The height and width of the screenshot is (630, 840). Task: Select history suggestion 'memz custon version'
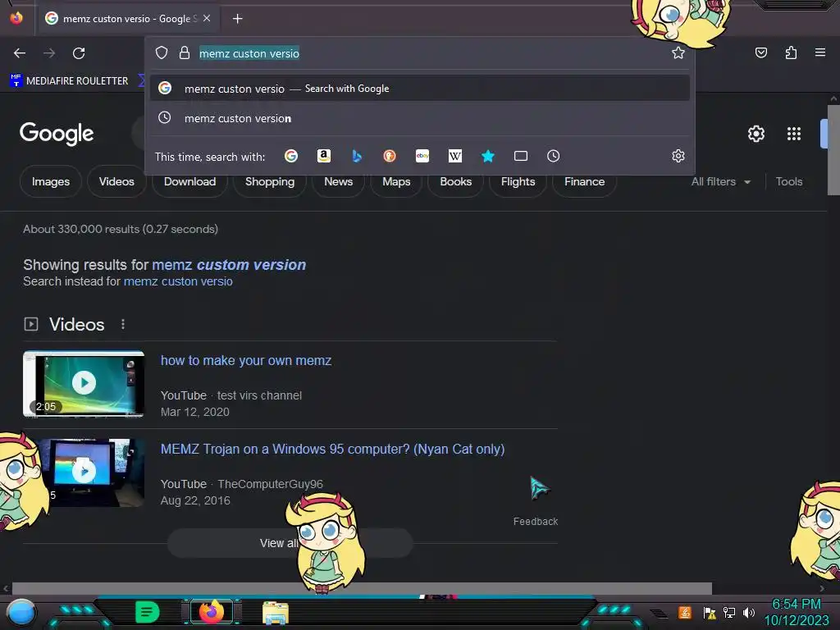419,118
